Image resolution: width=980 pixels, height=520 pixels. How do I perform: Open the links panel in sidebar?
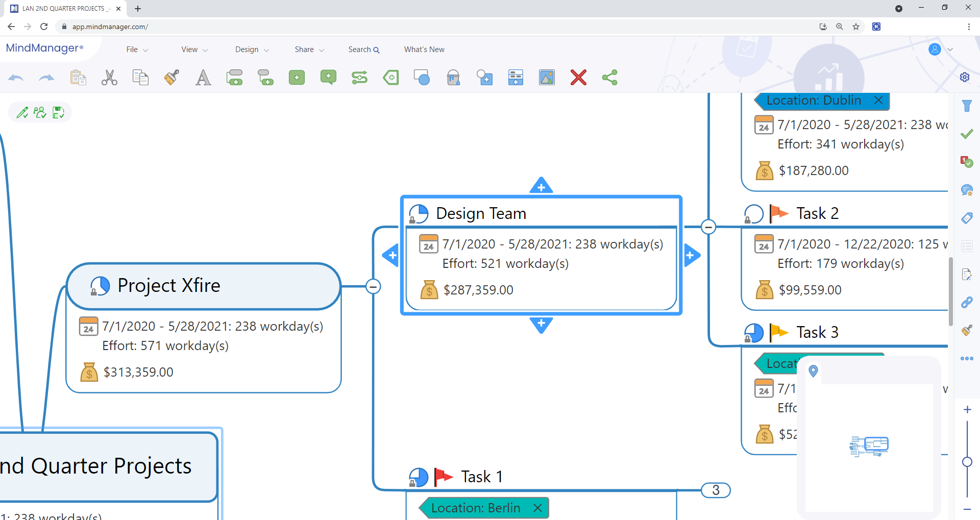967,303
